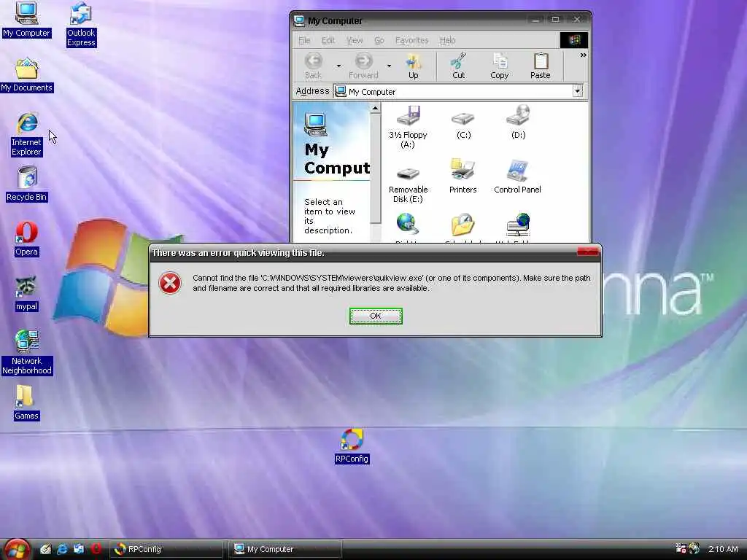Open Control Panel in My Computer

click(x=517, y=176)
